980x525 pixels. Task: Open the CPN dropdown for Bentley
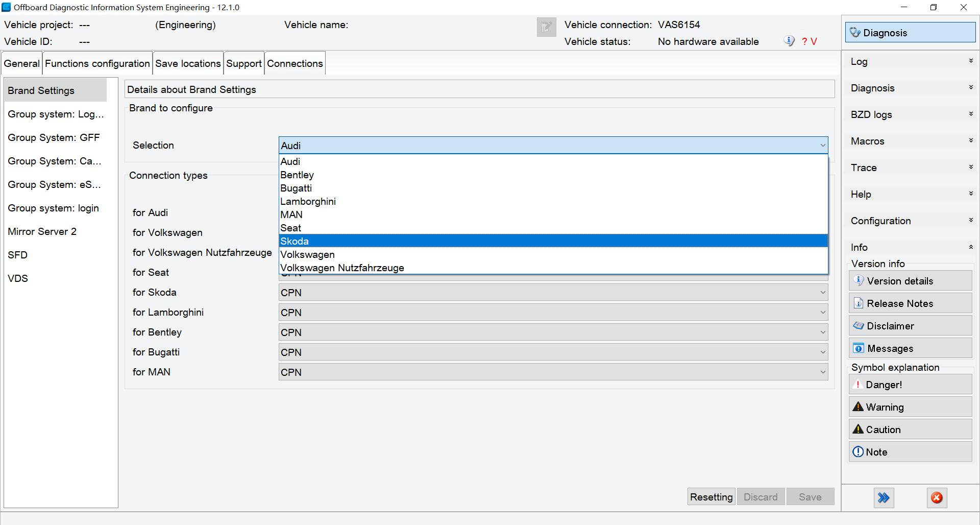(822, 332)
